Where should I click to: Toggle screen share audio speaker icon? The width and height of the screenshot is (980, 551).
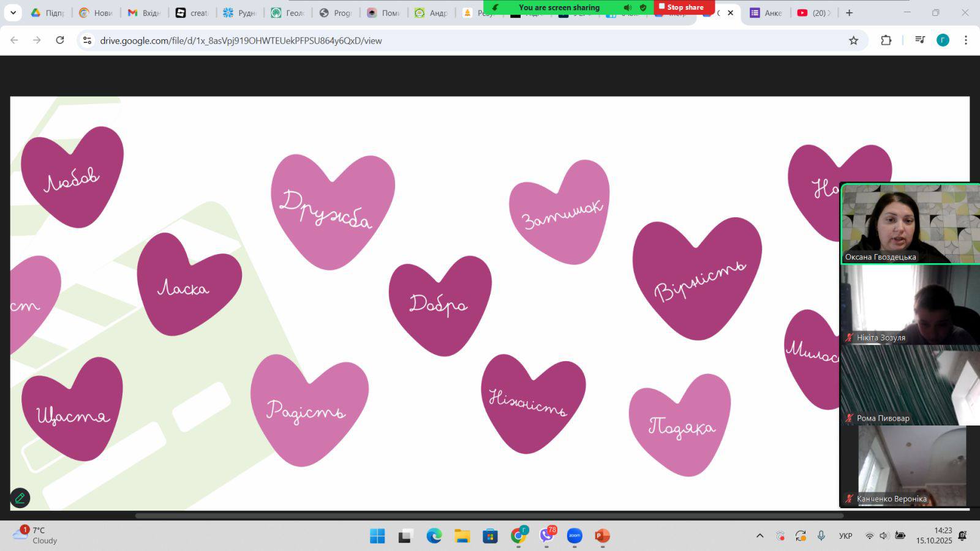[x=628, y=7]
